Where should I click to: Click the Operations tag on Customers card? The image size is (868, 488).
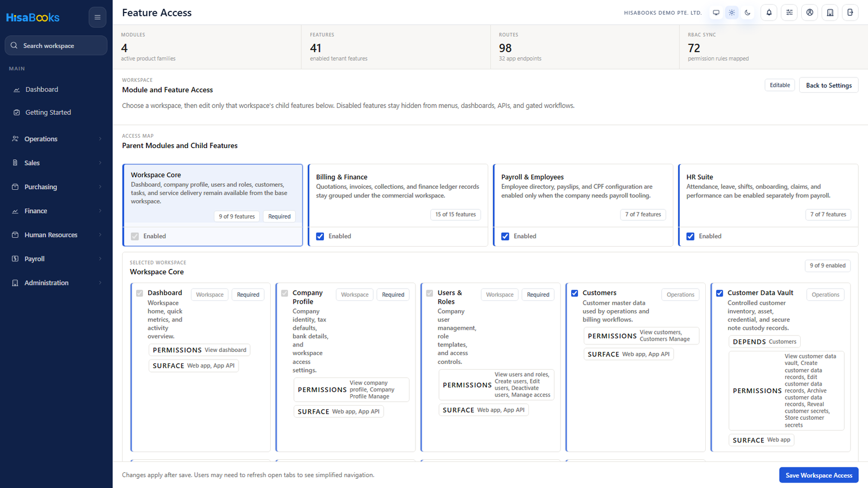pyautogui.click(x=680, y=295)
